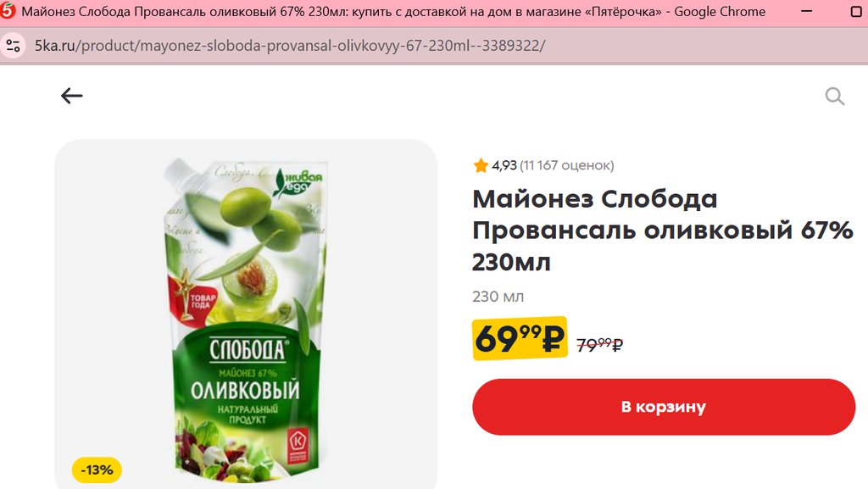
Task: Click the 'Живая еда' logo on package
Action: click(x=298, y=182)
